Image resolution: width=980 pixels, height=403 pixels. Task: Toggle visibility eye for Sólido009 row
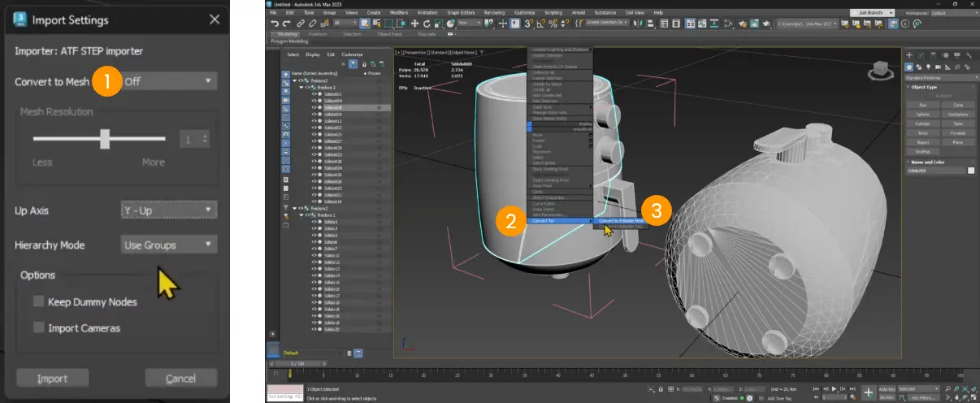pyautogui.click(x=314, y=115)
